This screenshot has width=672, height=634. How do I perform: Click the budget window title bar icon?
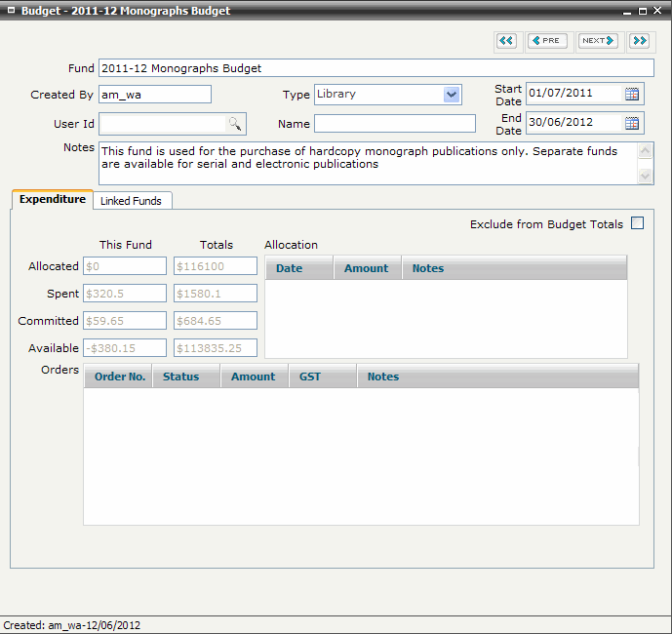click(11, 11)
